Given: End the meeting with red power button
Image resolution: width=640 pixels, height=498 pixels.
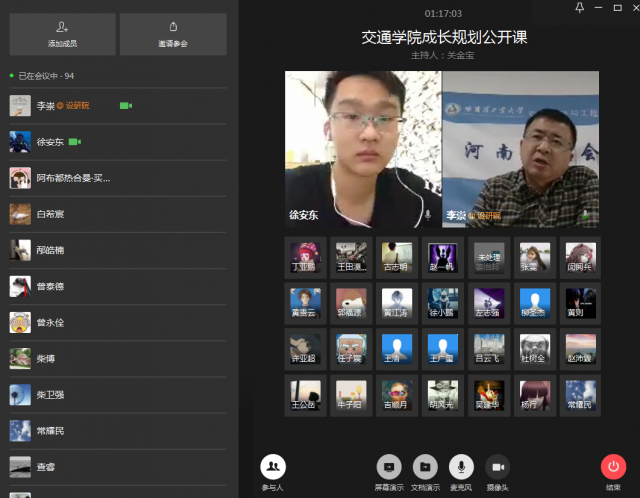Looking at the screenshot, I should click(x=613, y=467).
